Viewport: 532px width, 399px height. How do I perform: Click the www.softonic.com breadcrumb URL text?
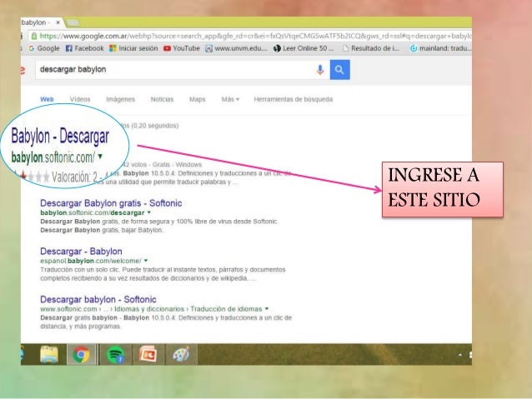pyautogui.click(x=68, y=309)
